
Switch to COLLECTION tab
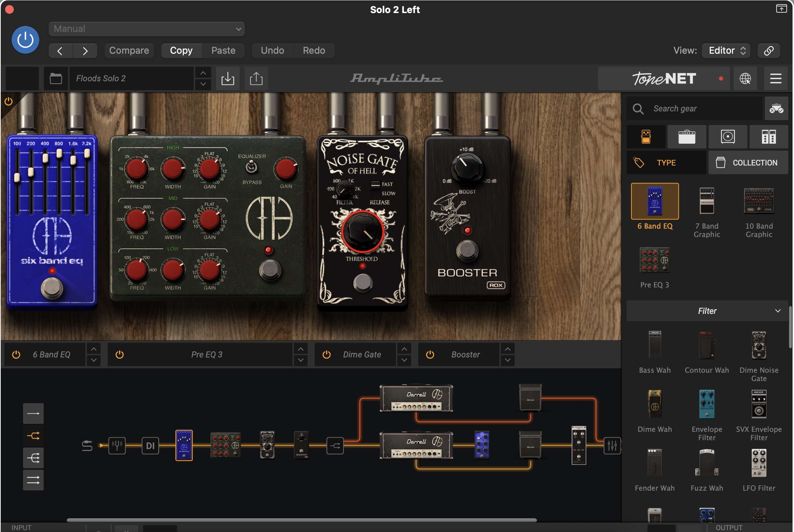pyautogui.click(x=748, y=163)
